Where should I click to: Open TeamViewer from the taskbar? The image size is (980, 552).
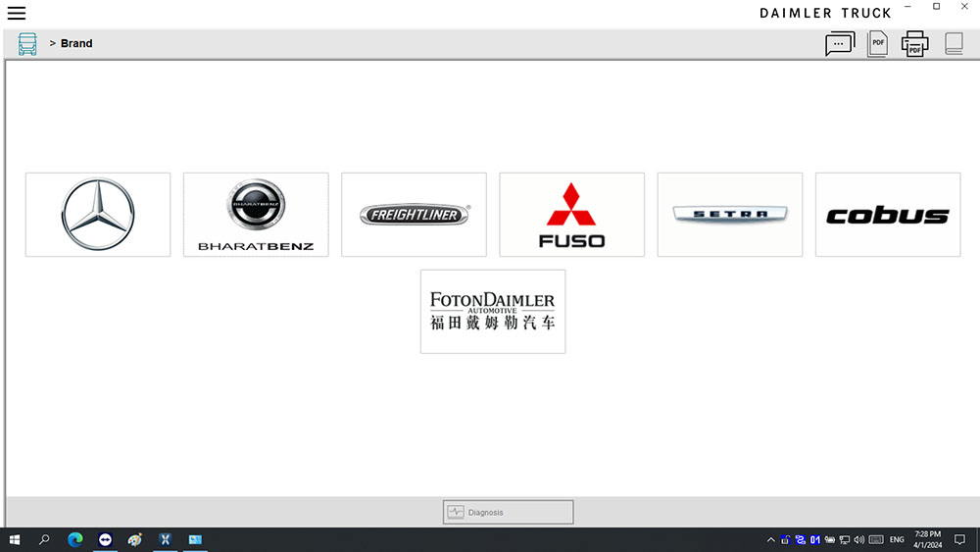point(105,539)
